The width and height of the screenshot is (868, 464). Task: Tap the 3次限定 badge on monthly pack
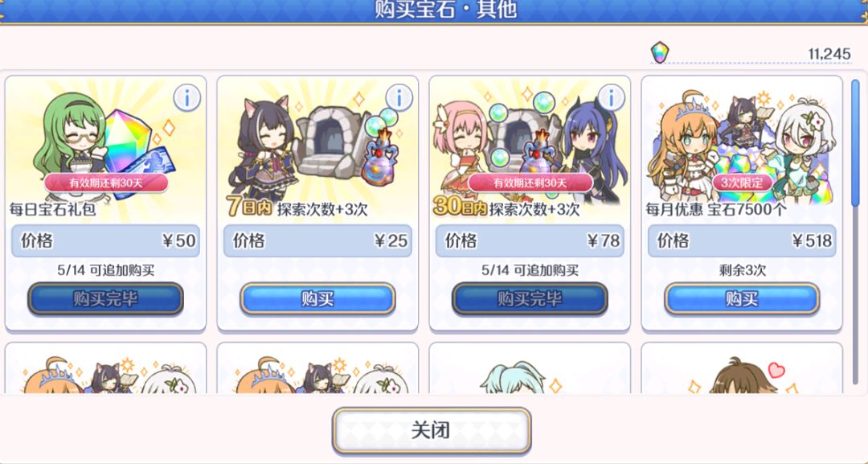(x=742, y=183)
